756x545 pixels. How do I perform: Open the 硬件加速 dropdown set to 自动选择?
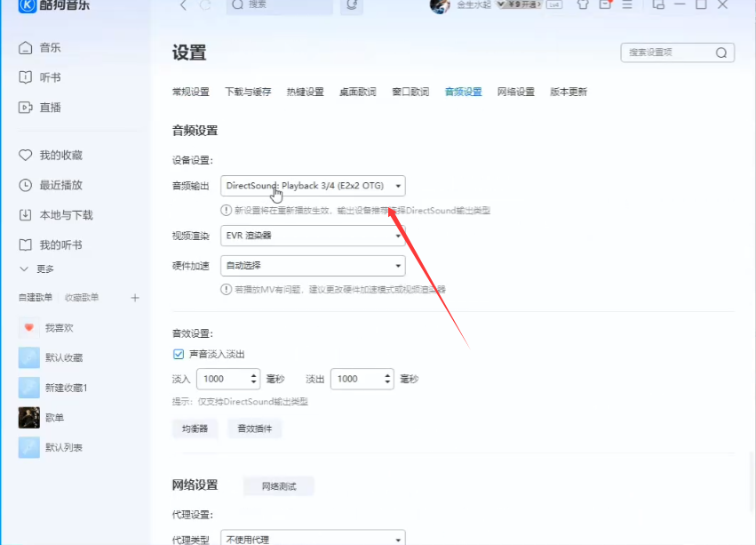tap(312, 265)
